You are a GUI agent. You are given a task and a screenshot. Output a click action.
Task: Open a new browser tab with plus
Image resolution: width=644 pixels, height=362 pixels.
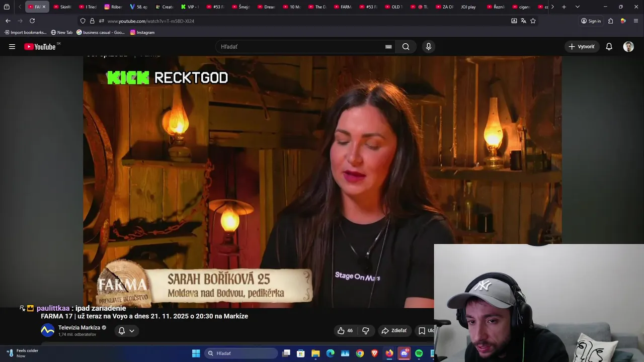pos(564,7)
